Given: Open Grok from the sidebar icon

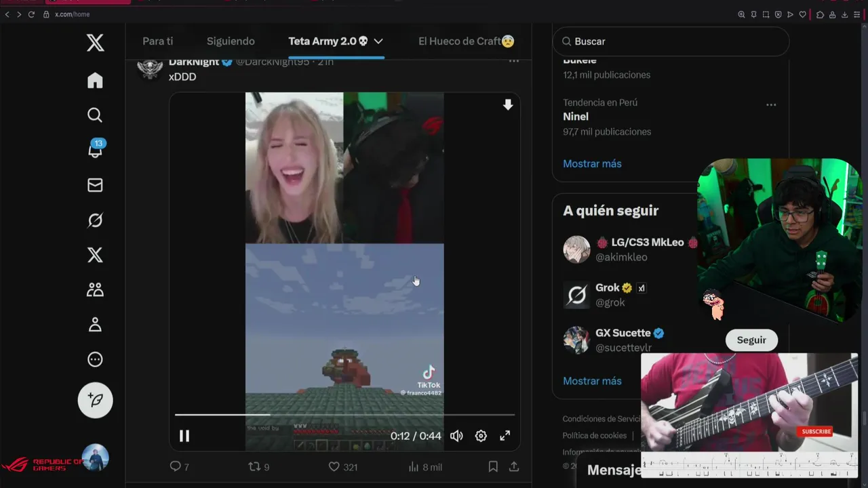Looking at the screenshot, I should 95,220.
